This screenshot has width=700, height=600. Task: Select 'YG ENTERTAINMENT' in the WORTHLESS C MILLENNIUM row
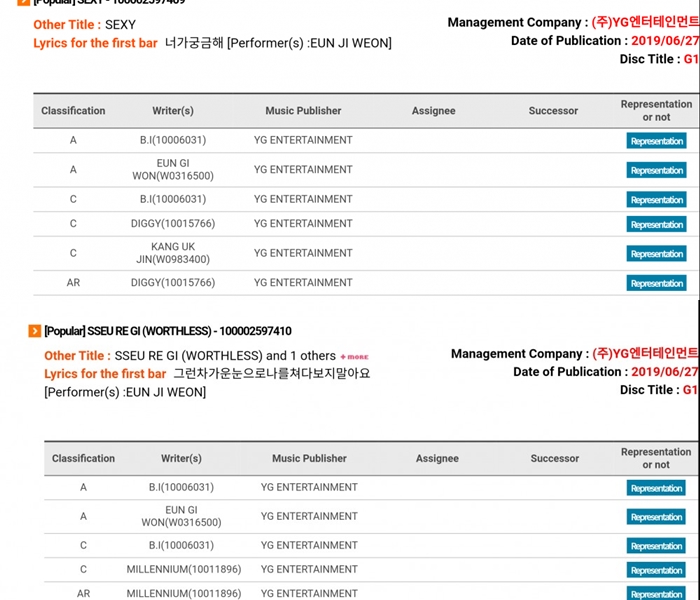point(309,570)
